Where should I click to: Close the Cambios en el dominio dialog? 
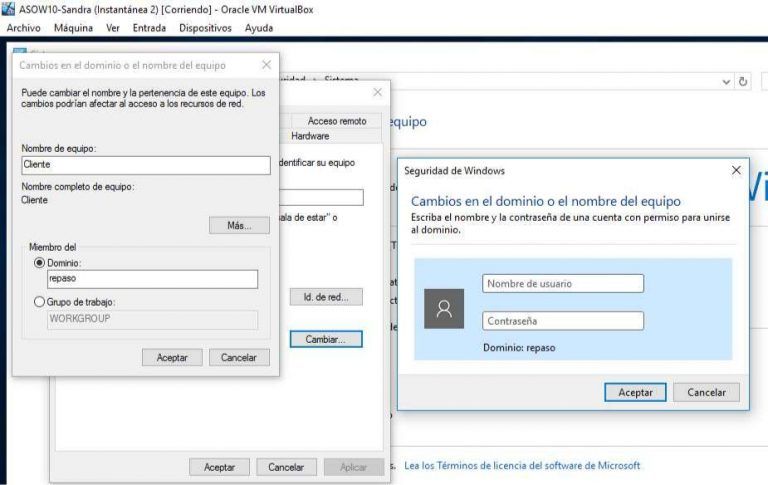point(266,65)
